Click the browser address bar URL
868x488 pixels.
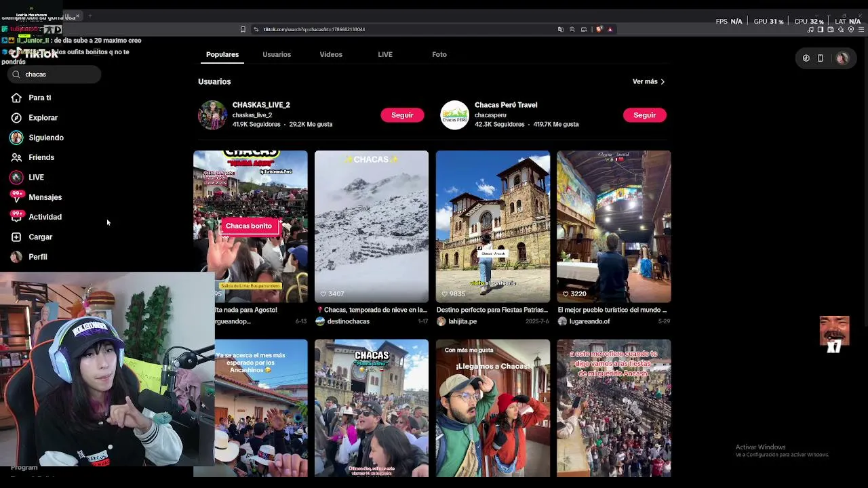(x=314, y=29)
